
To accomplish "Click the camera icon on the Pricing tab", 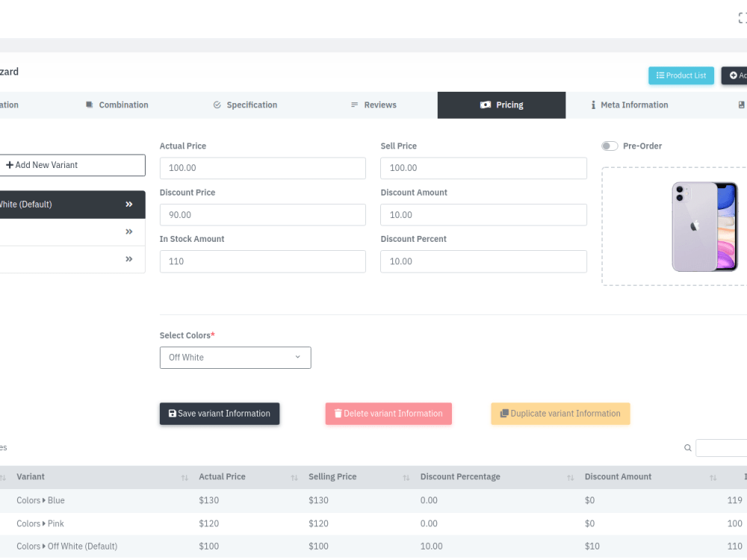I will point(486,105).
